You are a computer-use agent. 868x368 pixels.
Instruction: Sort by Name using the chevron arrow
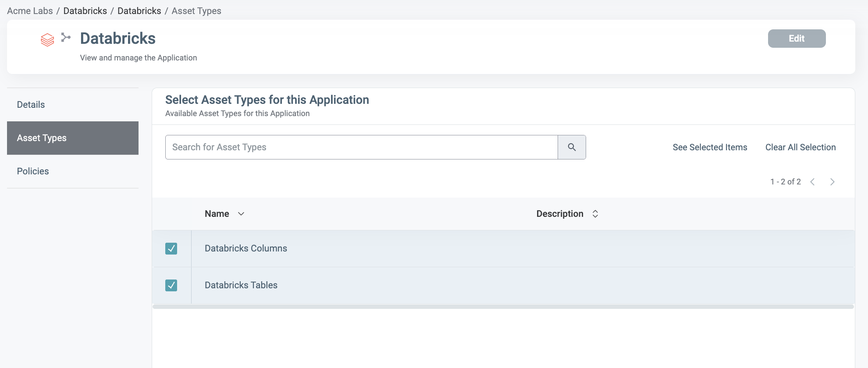[241, 214]
